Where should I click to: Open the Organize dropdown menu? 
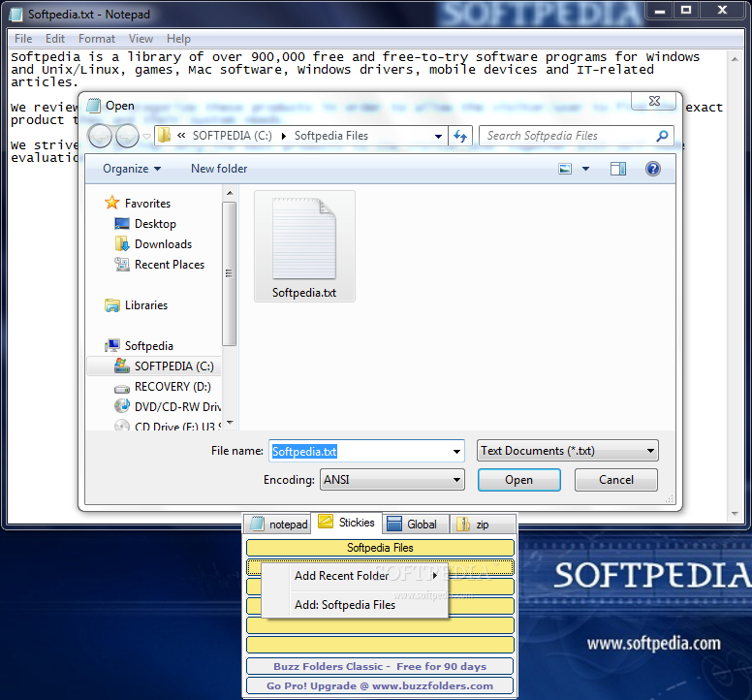132,169
